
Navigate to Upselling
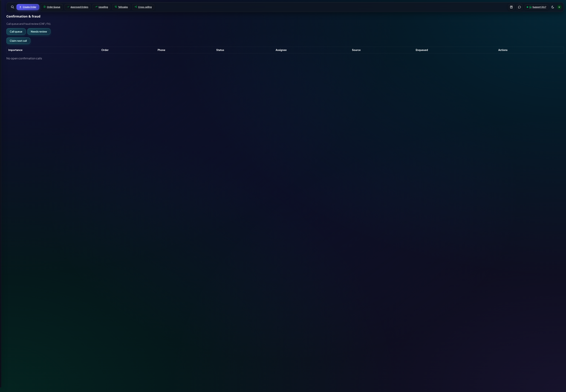click(x=102, y=7)
